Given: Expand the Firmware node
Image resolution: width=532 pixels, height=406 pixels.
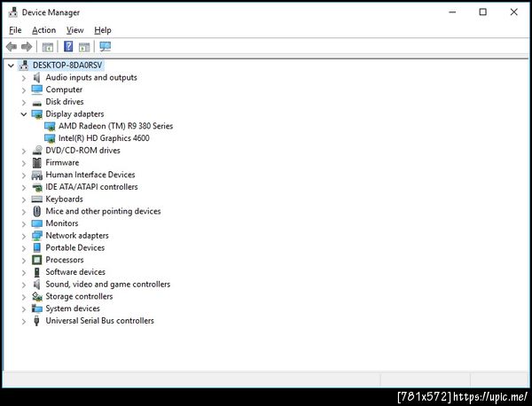Looking at the screenshot, I should point(23,163).
